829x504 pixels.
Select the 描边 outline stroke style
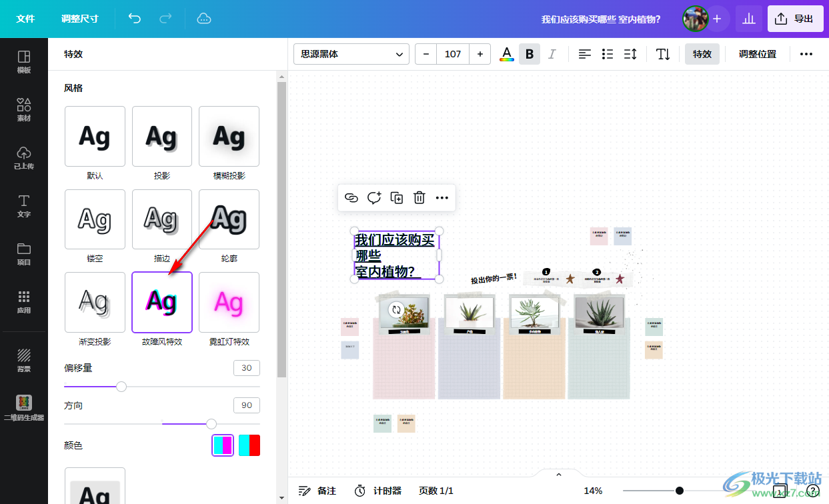tap(162, 219)
